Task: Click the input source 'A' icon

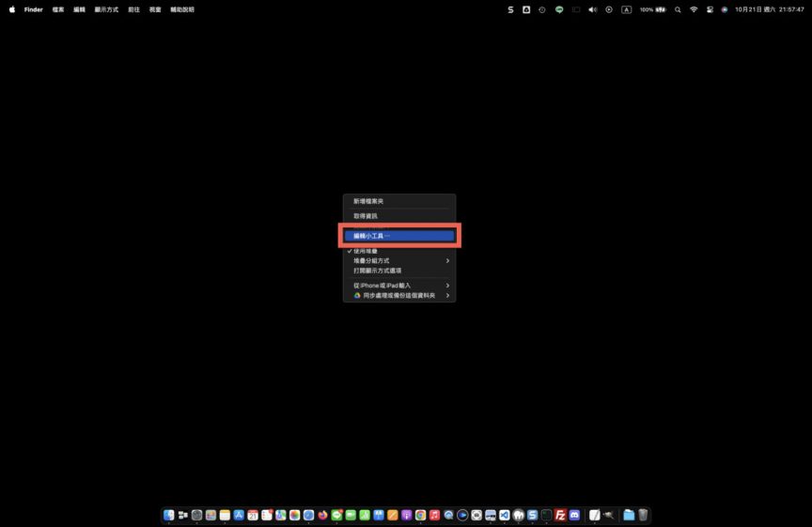Action: click(626, 9)
